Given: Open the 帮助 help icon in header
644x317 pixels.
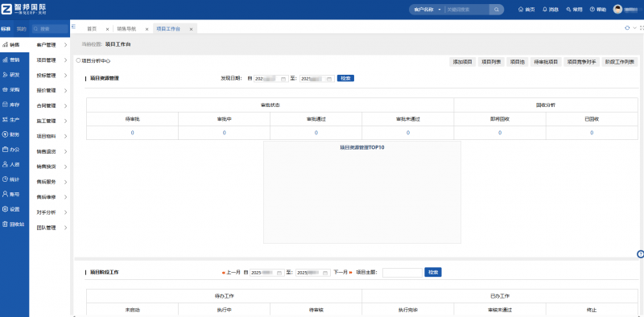Looking at the screenshot, I should pyautogui.click(x=592, y=10).
